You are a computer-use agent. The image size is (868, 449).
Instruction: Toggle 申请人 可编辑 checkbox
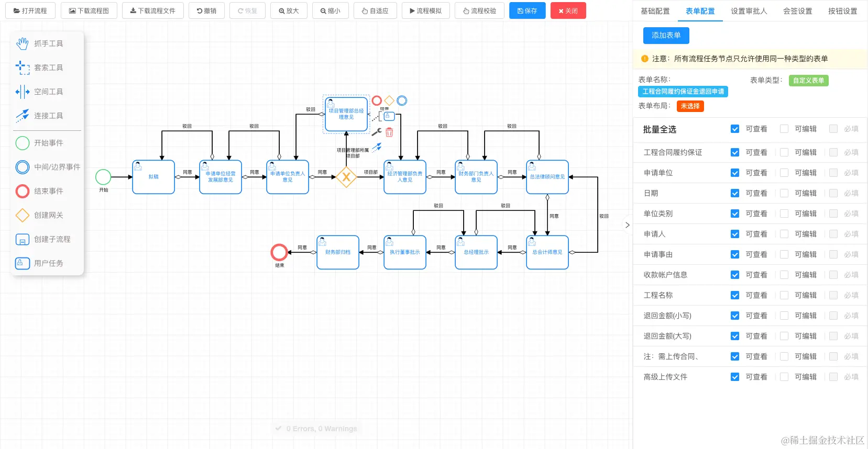[784, 234]
